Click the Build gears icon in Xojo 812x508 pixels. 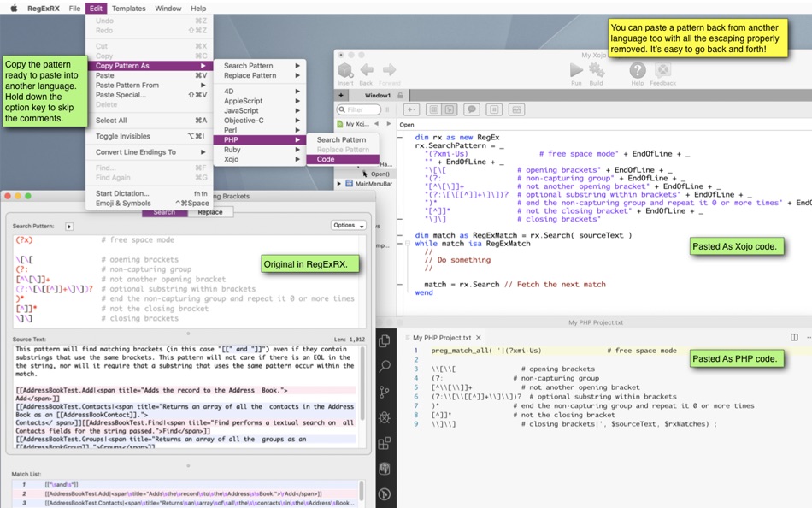[597, 70]
